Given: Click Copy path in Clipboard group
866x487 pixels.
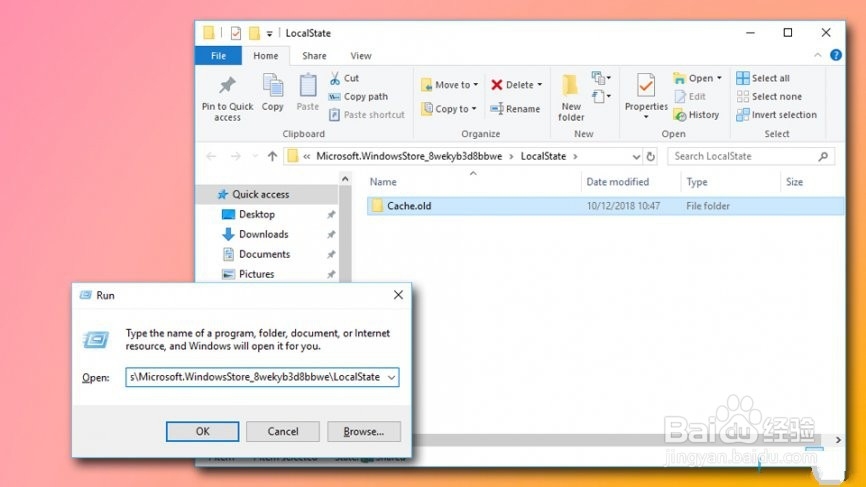Looking at the screenshot, I should [x=358, y=97].
